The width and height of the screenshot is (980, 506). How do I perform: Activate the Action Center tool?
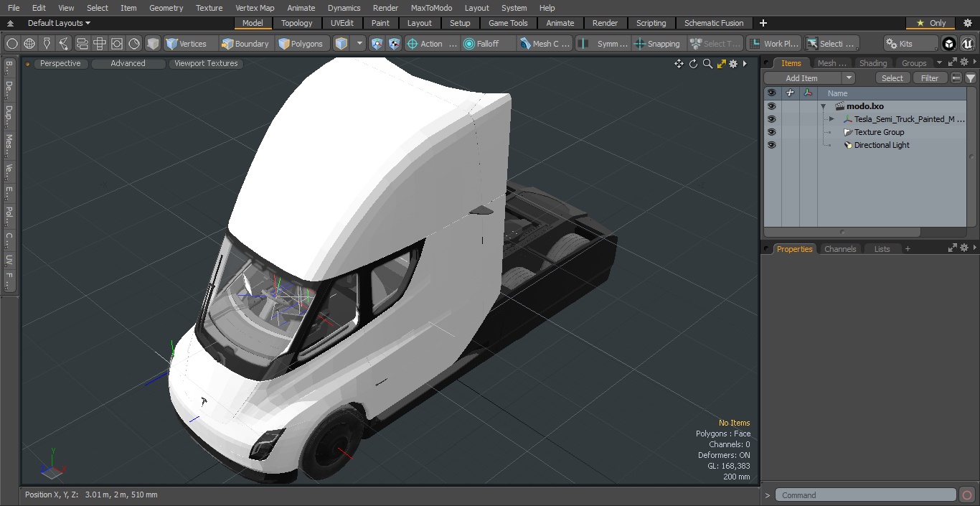432,44
